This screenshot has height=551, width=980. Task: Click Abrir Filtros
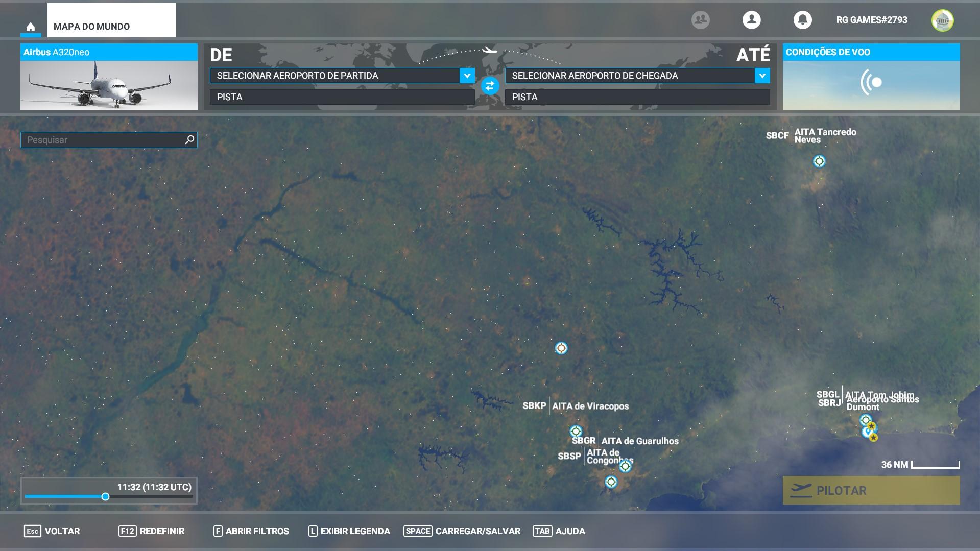coord(251,531)
